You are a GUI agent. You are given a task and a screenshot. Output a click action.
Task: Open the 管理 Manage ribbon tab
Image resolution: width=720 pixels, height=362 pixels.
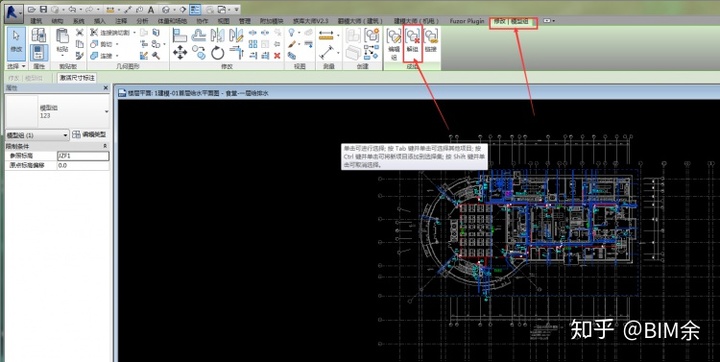point(244,21)
